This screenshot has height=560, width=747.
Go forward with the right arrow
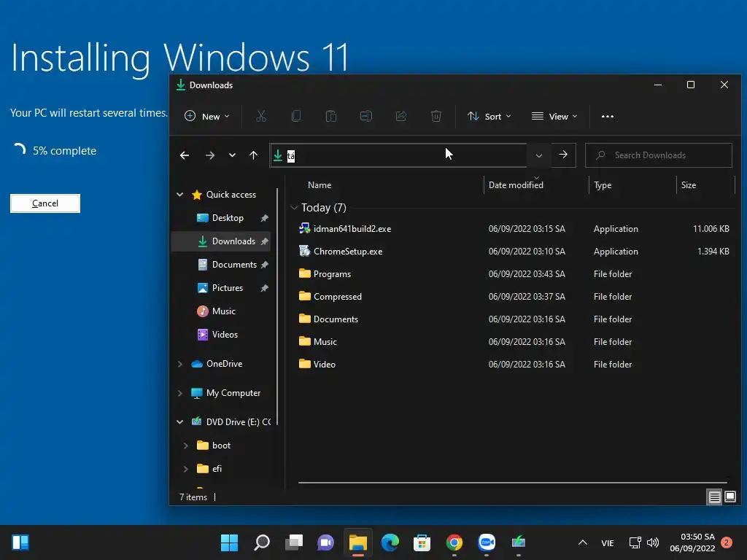tap(209, 155)
